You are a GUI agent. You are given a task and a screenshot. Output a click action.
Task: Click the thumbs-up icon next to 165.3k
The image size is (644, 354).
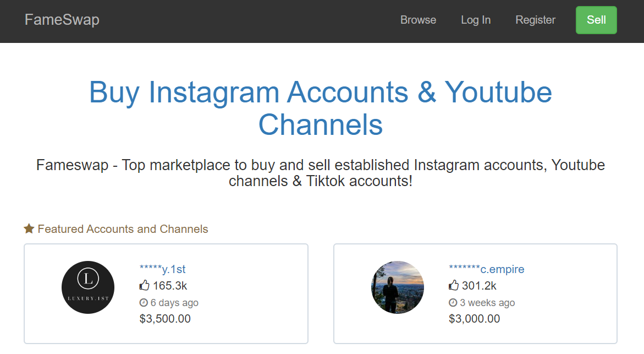tap(144, 285)
